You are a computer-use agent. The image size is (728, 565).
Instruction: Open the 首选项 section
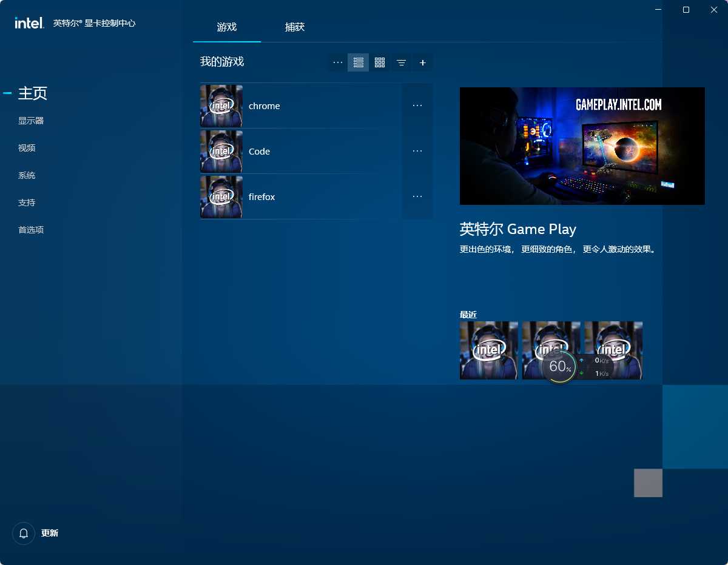point(31,230)
